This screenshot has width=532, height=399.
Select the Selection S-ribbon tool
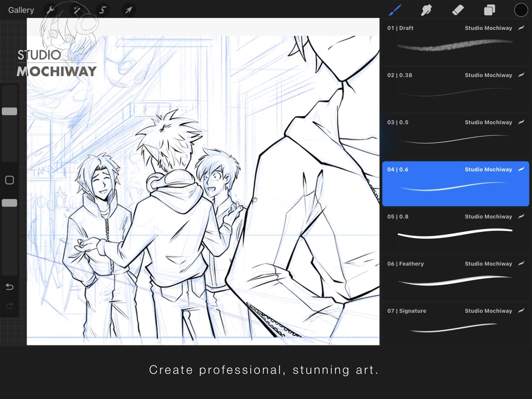tap(103, 10)
